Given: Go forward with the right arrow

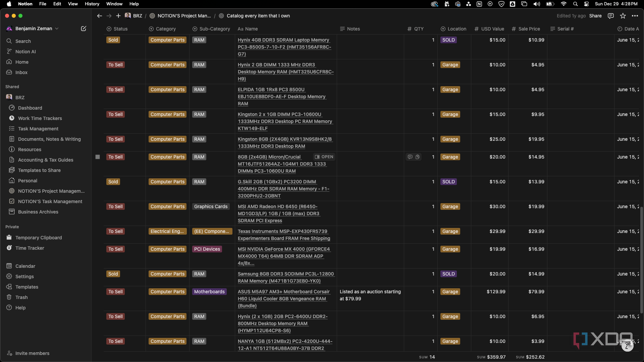Looking at the screenshot, I should [x=109, y=16].
